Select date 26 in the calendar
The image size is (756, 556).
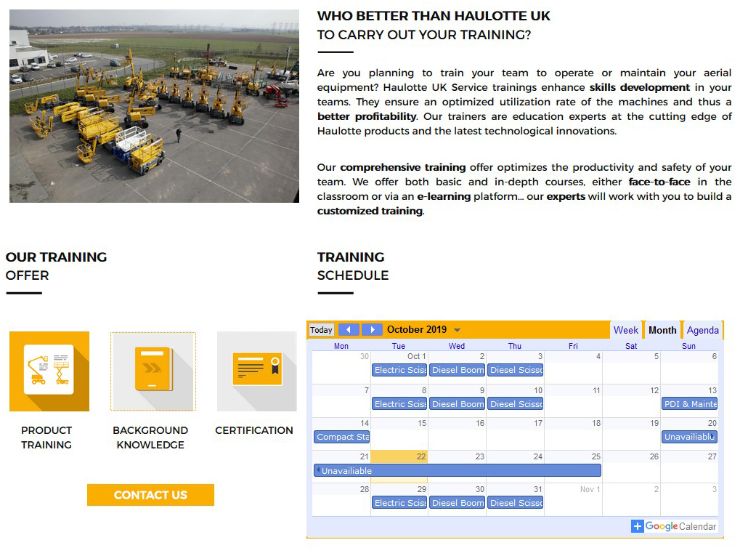point(654,456)
